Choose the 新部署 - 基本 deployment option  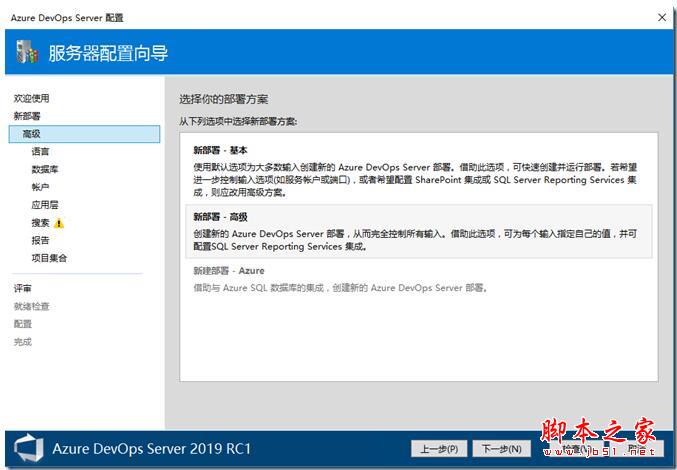tap(419, 173)
